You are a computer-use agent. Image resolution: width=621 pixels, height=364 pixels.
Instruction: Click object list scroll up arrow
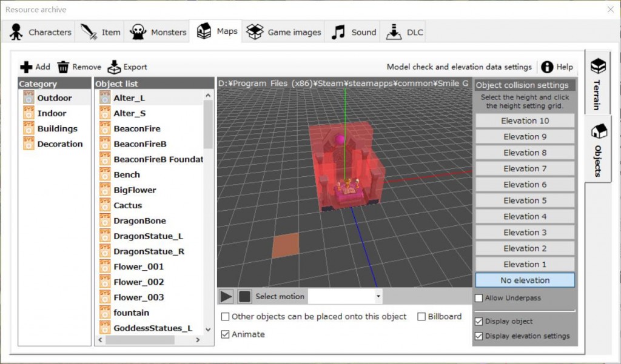[208, 95]
